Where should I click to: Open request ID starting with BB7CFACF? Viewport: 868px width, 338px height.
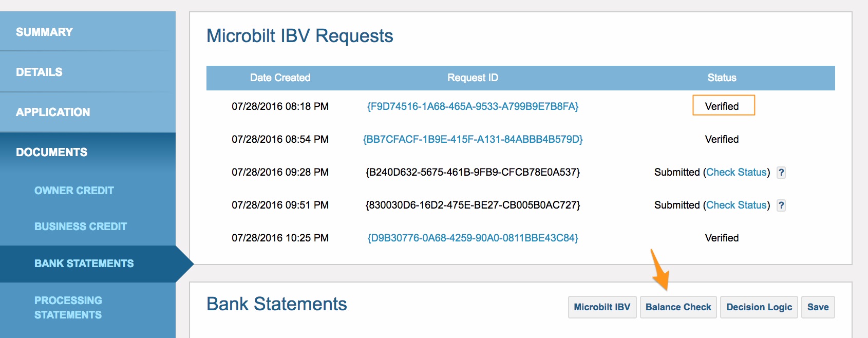pyautogui.click(x=473, y=139)
